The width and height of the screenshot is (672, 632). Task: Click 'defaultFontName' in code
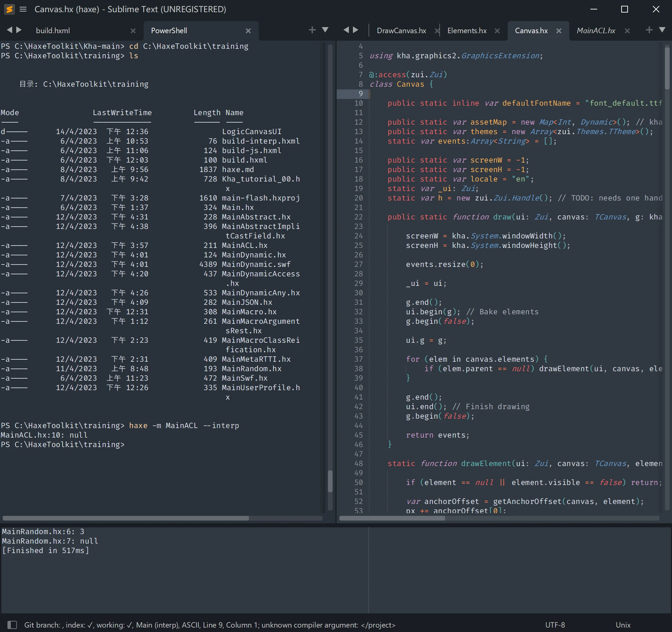[536, 103]
